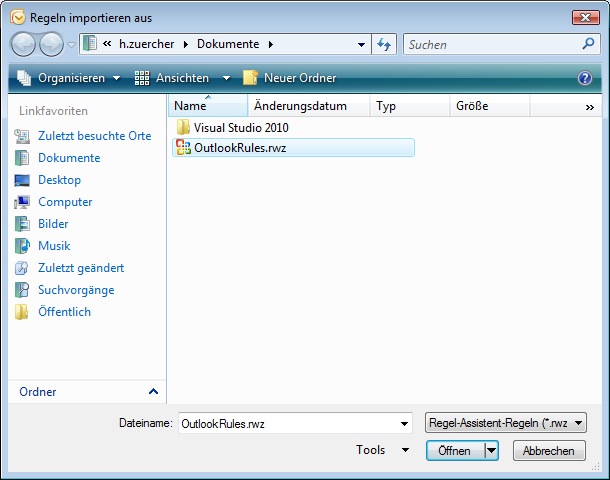Image resolution: width=610 pixels, height=480 pixels.
Task: Click the h.zuercher breadcrumb segment
Action: [x=146, y=44]
